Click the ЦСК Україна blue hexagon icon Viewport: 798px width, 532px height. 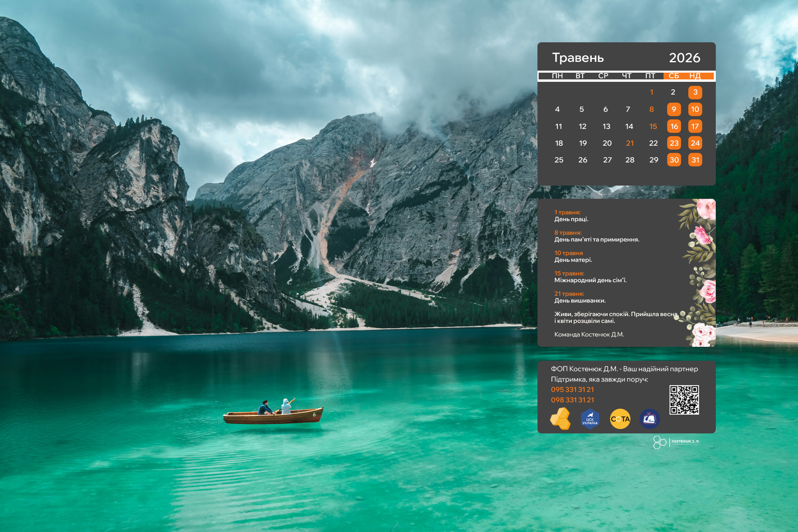[x=590, y=419]
